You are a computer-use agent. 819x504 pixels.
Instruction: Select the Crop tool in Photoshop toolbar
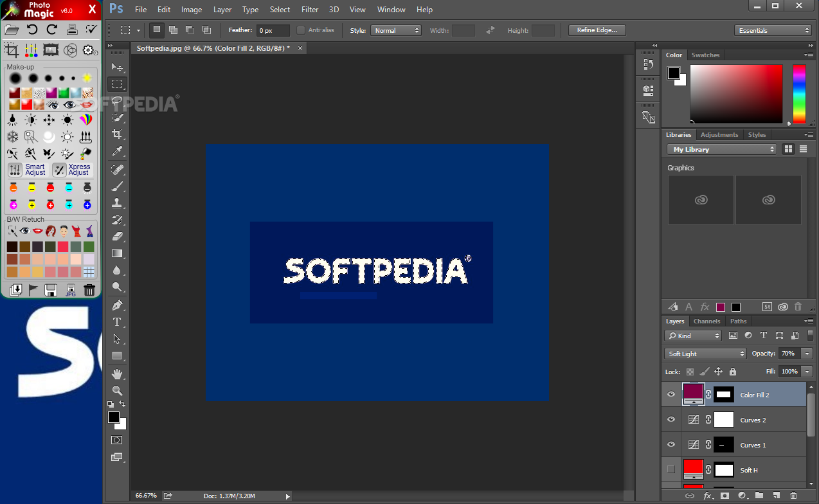[x=117, y=134]
